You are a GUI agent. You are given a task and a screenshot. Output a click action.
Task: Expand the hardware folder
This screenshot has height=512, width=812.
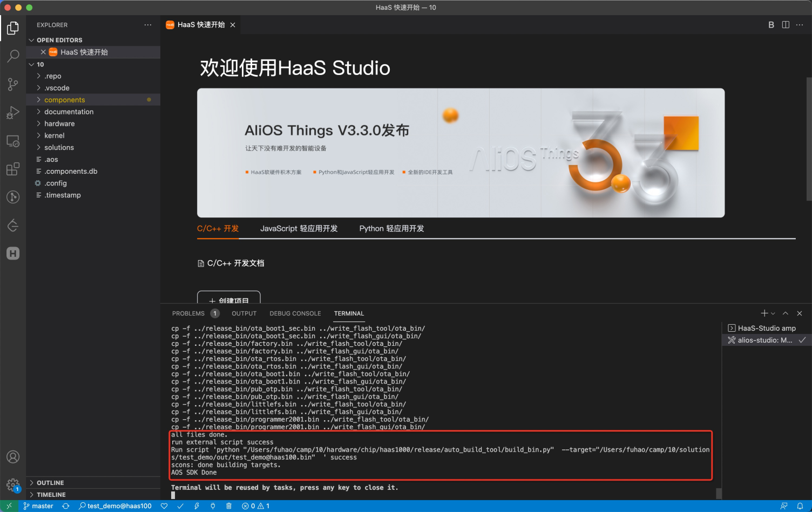pos(93,124)
